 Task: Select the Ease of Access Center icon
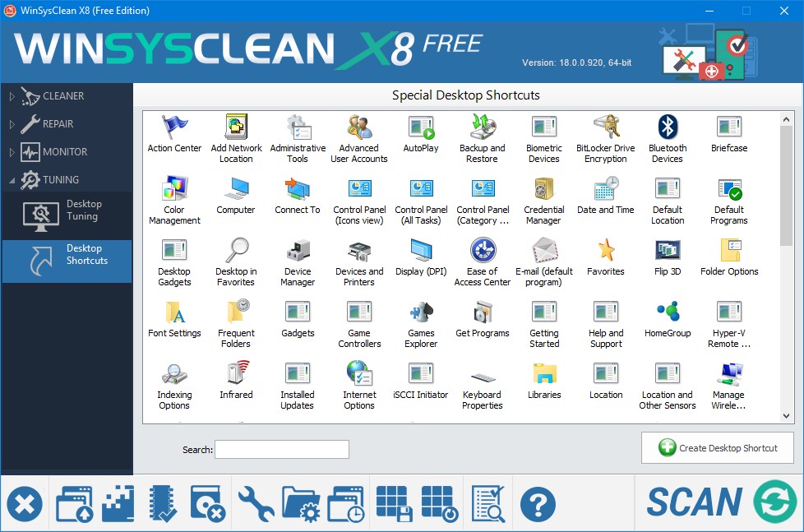point(483,250)
